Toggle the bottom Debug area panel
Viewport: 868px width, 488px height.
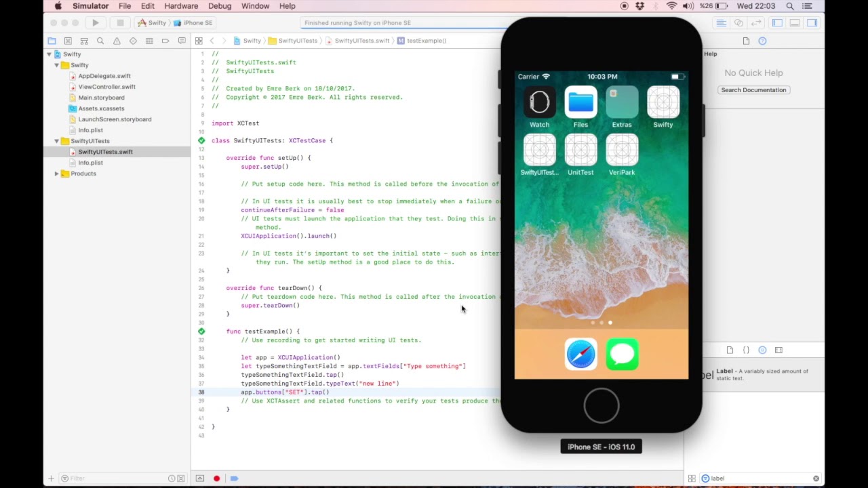point(794,22)
